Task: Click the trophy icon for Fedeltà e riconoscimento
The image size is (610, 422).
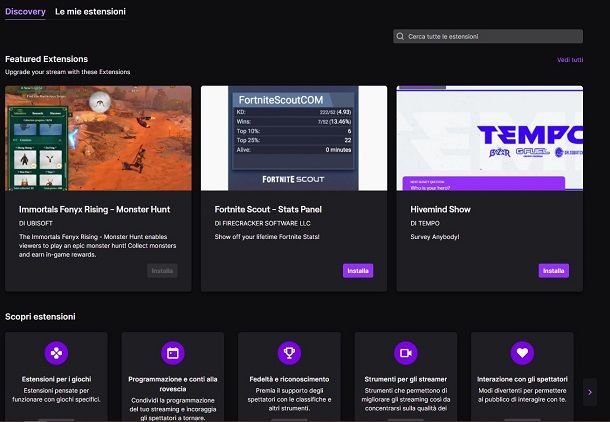Action: (x=289, y=353)
